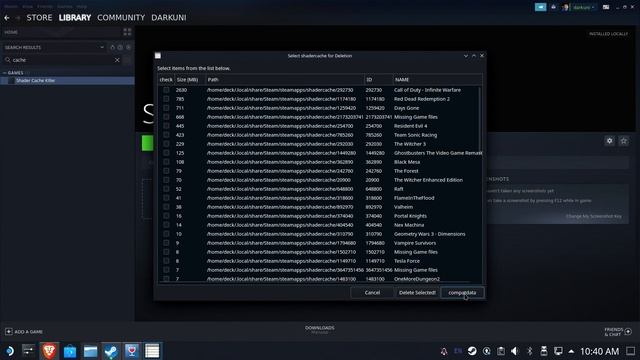Open Dolphin file manager from taskbar
Viewport: 640px width, 360px height.
point(90,351)
